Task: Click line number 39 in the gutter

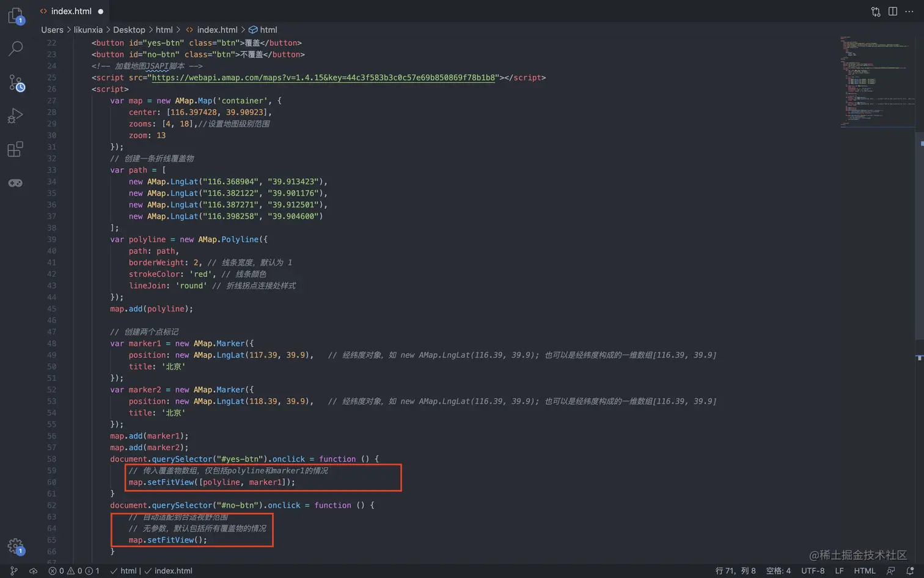Action: click(x=51, y=239)
